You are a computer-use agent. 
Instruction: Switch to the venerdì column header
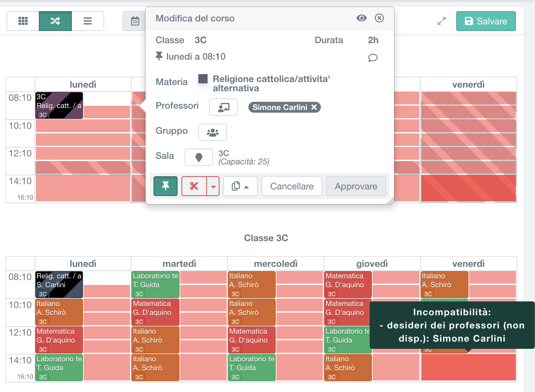coord(468,84)
